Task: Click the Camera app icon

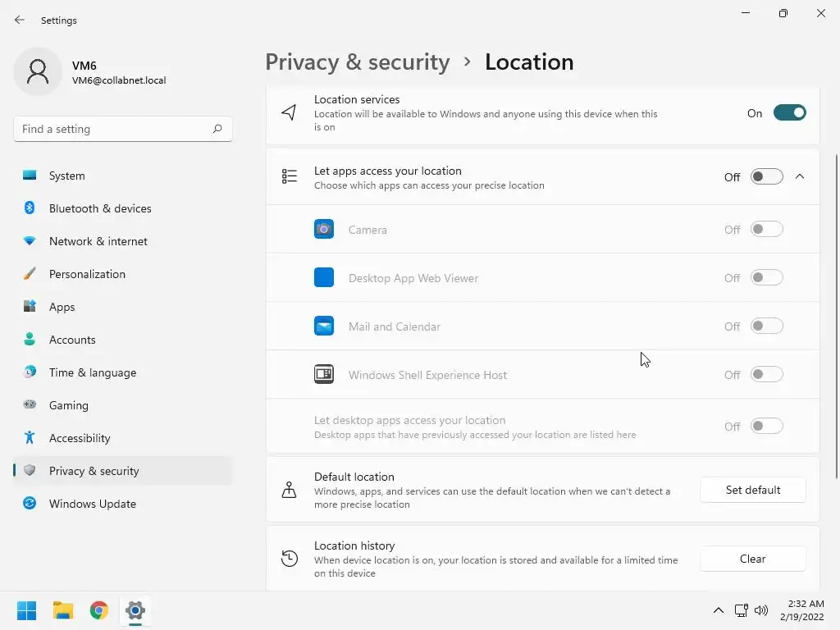Action: 324,230
